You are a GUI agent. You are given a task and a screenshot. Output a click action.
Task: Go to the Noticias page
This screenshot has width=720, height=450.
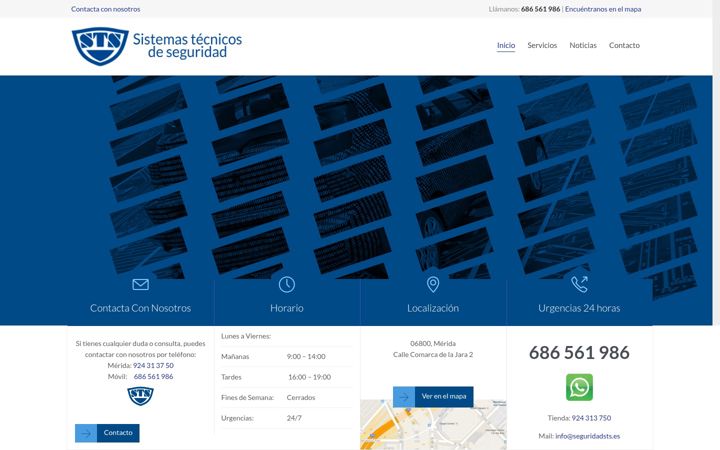(583, 45)
